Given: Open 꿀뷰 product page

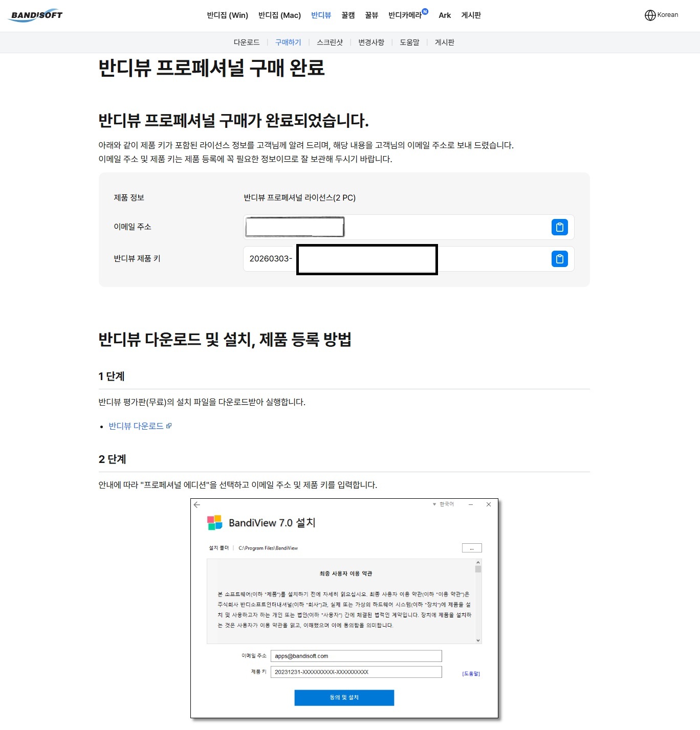Looking at the screenshot, I should click(371, 15).
